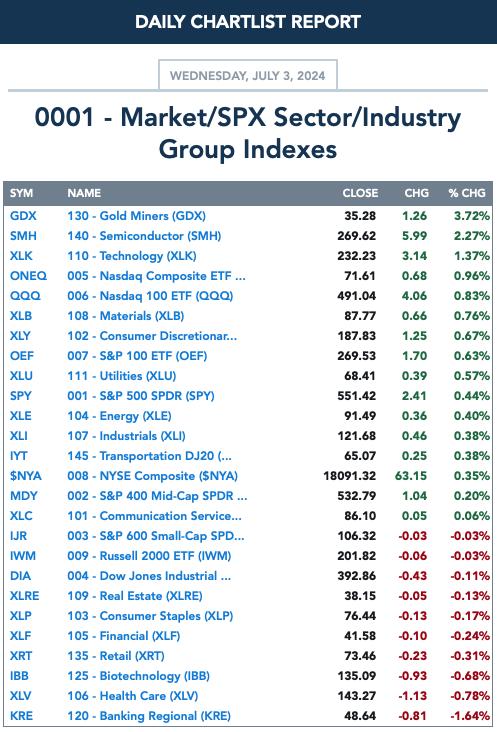
Task: Click the Daily Chartlist Report banner
Action: click(x=248, y=21)
